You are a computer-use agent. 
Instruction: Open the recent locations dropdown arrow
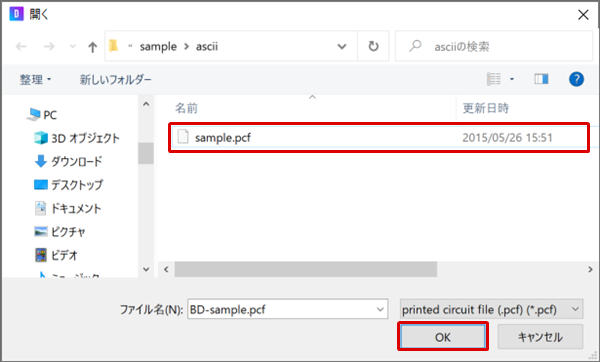point(72,47)
